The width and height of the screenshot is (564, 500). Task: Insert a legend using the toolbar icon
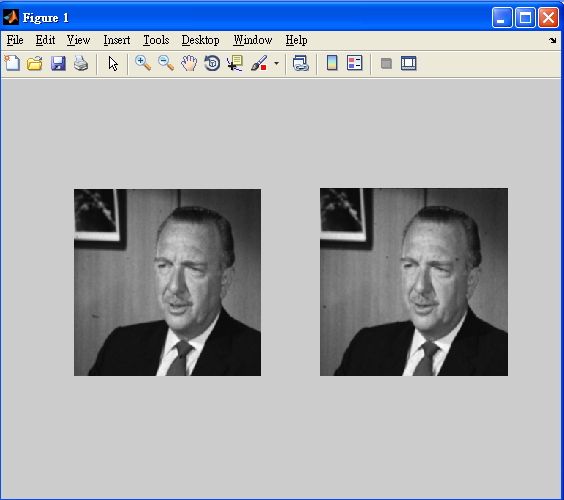tap(355, 63)
